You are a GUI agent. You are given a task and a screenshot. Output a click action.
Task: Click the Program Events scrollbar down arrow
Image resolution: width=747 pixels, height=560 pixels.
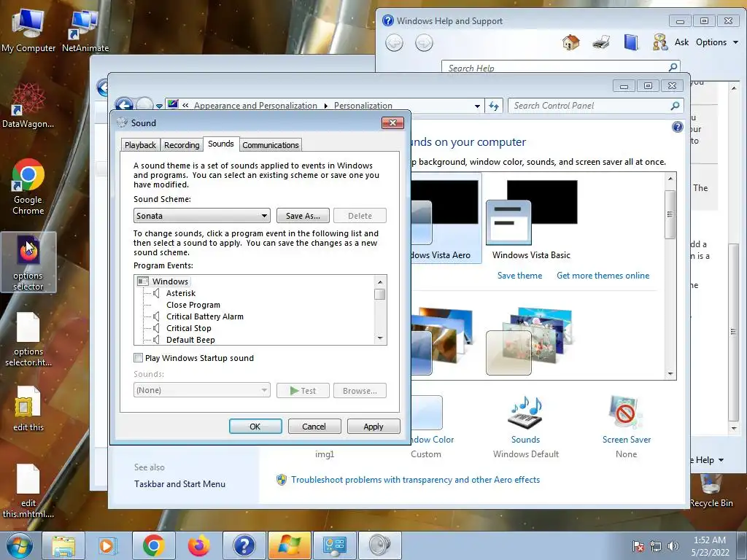379,338
